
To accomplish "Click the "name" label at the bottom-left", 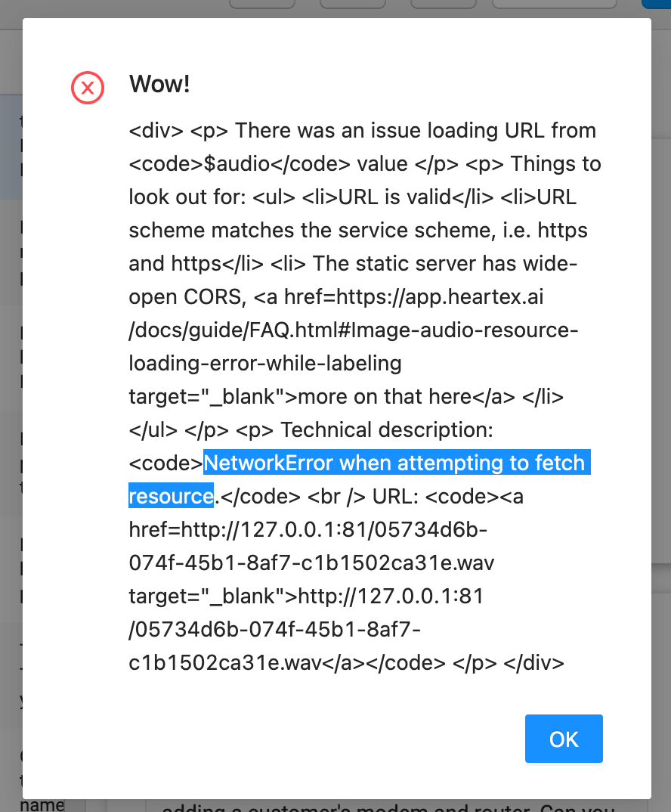I will point(42,804).
